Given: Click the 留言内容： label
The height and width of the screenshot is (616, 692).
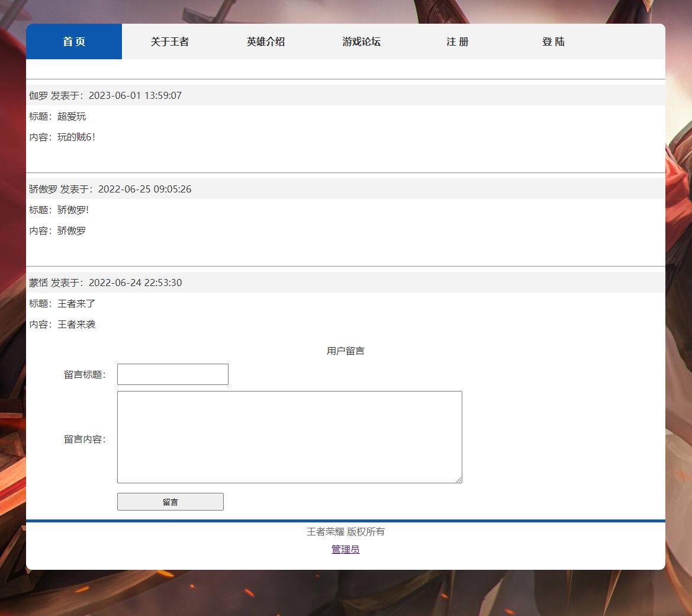Looking at the screenshot, I should [x=85, y=439].
